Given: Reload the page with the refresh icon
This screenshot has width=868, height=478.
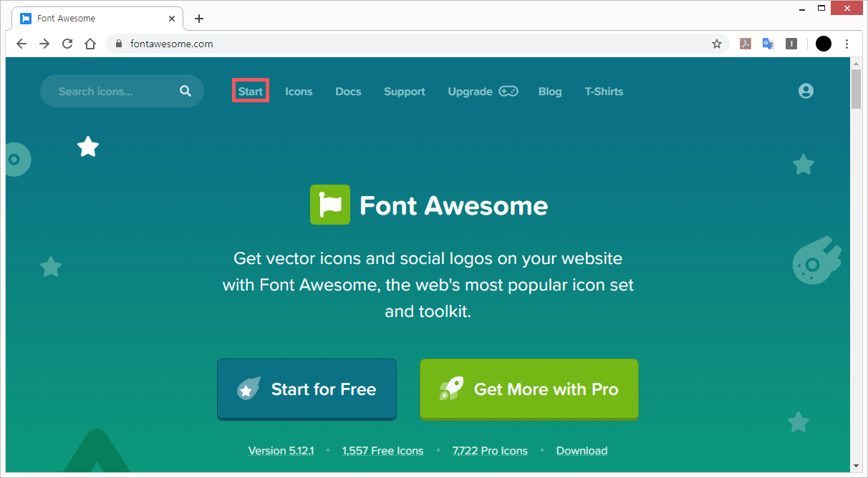Looking at the screenshot, I should pos(67,44).
